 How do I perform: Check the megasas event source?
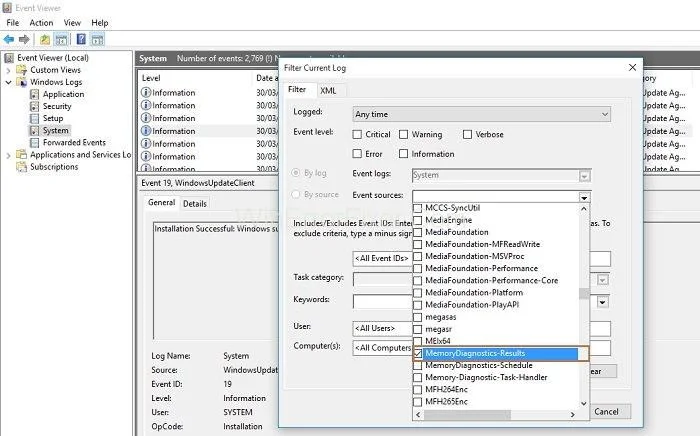[x=418, y=317]
